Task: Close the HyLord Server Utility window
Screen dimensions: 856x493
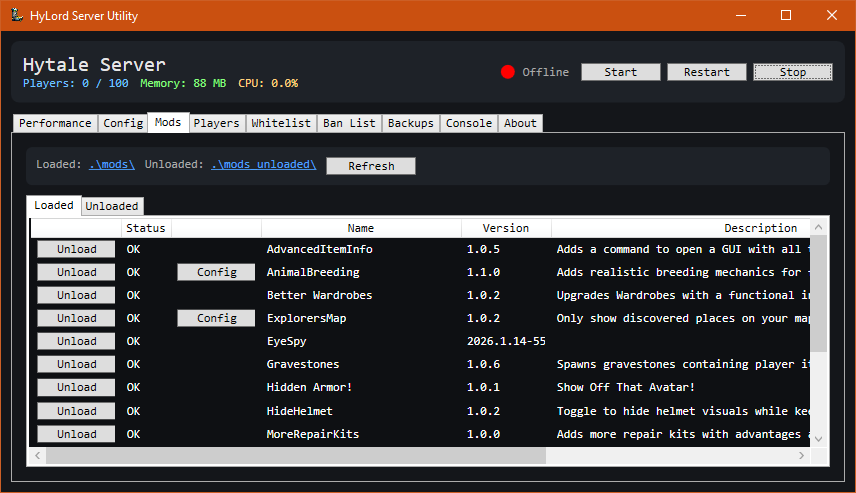Action: click(831, 15)
